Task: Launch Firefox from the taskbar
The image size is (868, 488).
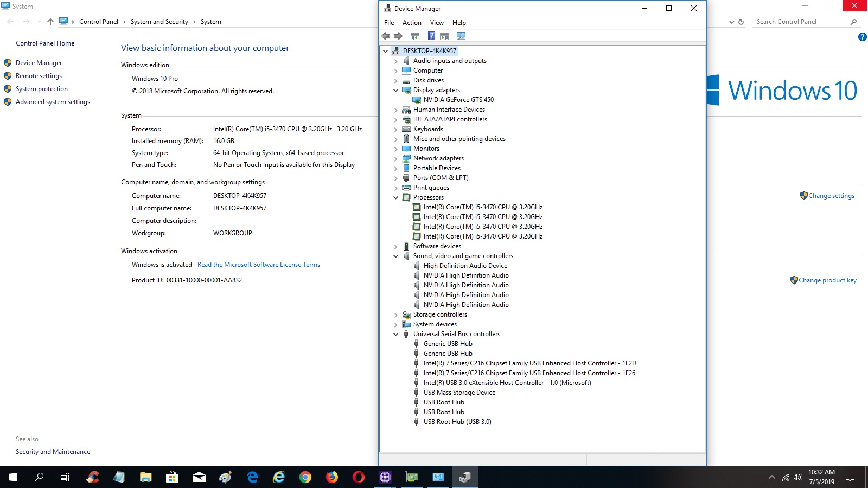Action: [332, 477]
